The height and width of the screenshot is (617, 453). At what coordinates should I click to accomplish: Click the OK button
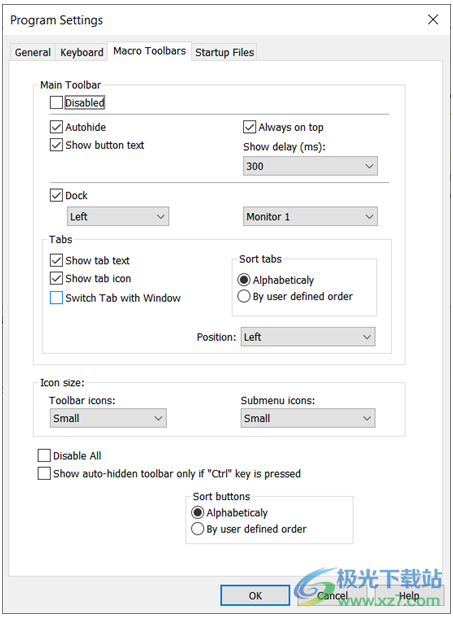coord(255,596)
